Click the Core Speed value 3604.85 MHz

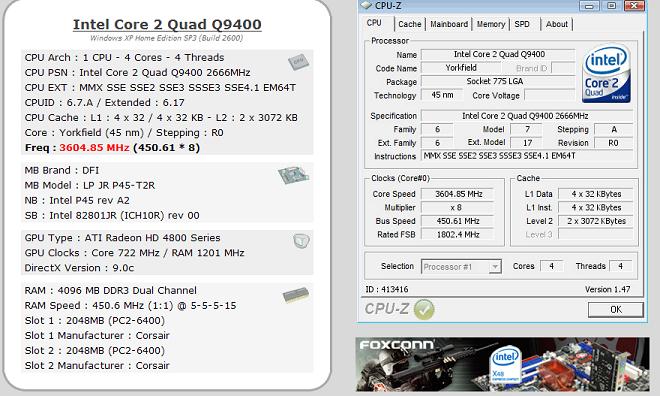458,194
